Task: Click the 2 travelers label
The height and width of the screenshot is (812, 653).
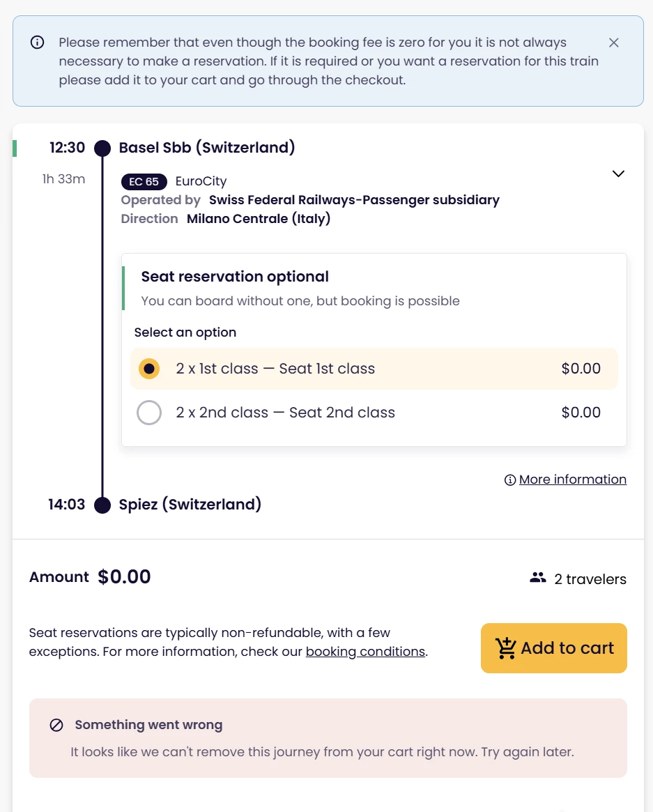Action: (590, 579)
